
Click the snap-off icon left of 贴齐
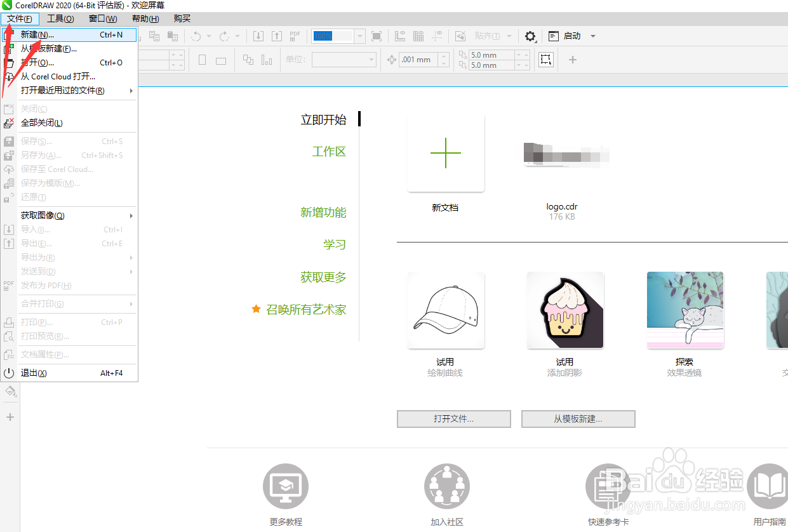pyautogui.click(x=461, y=36)
